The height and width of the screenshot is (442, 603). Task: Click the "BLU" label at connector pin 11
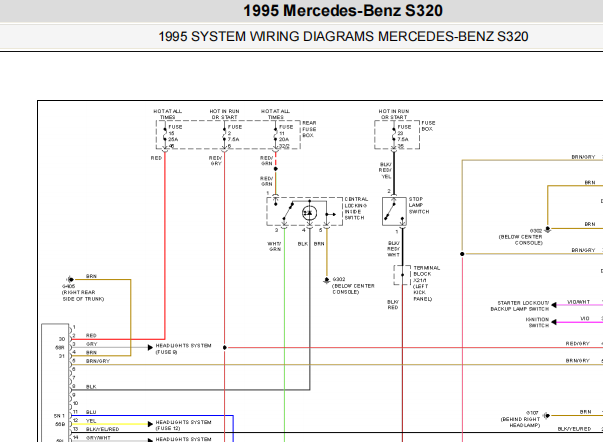[91, 412]
